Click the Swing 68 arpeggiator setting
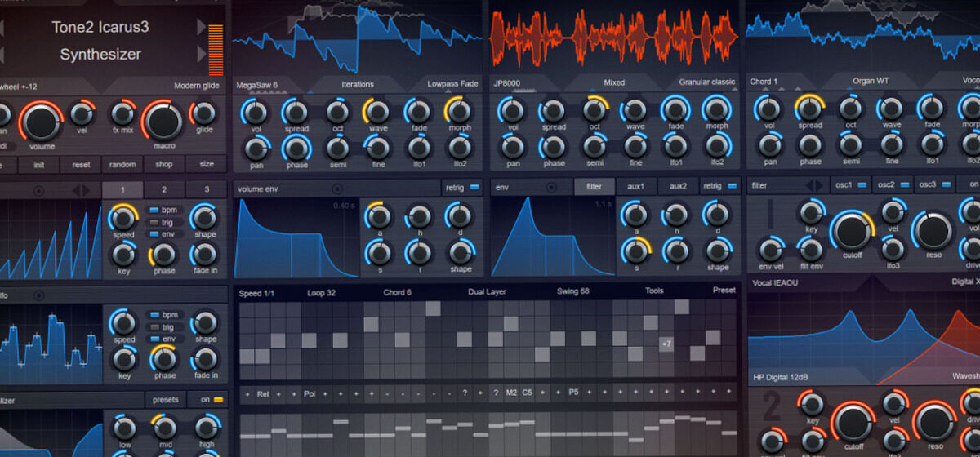 pyautogui.click(x=574, y=291)
